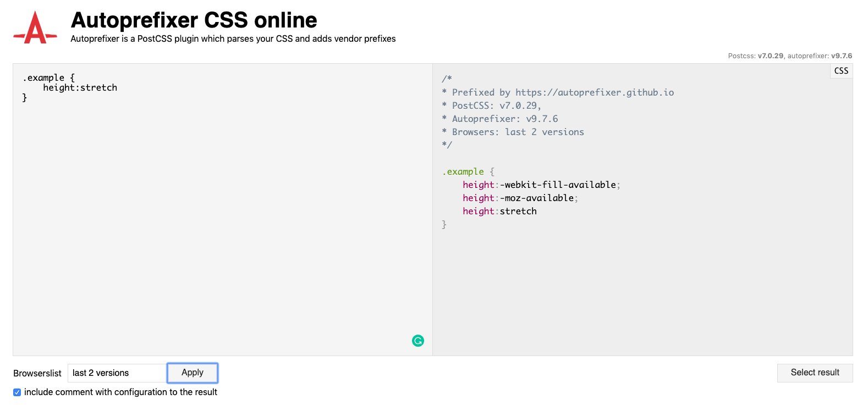Click the '.example {' line in input

tap(48, 78)
